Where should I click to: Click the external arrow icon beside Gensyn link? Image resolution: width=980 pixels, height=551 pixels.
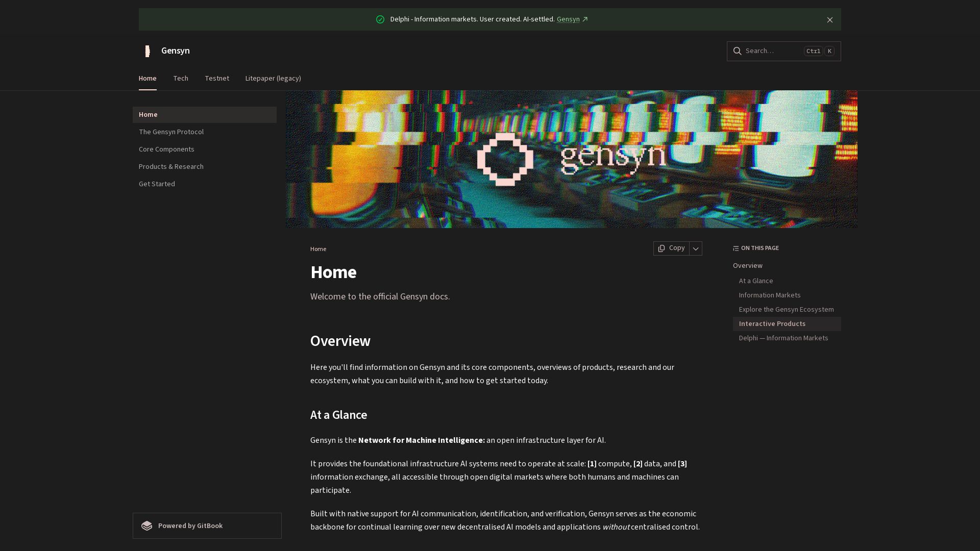(585, 19)
